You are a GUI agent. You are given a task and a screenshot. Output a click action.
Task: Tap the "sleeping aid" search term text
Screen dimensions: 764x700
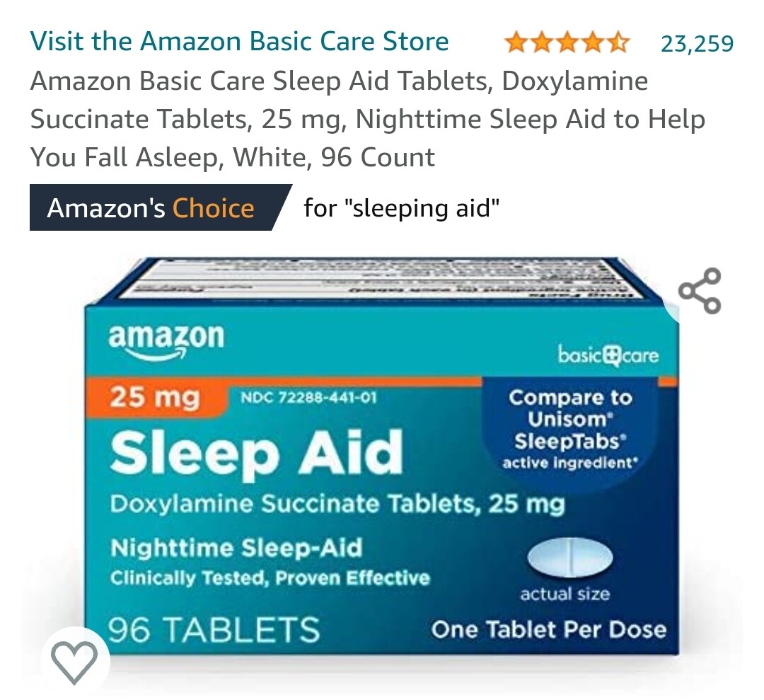(422, 207)
